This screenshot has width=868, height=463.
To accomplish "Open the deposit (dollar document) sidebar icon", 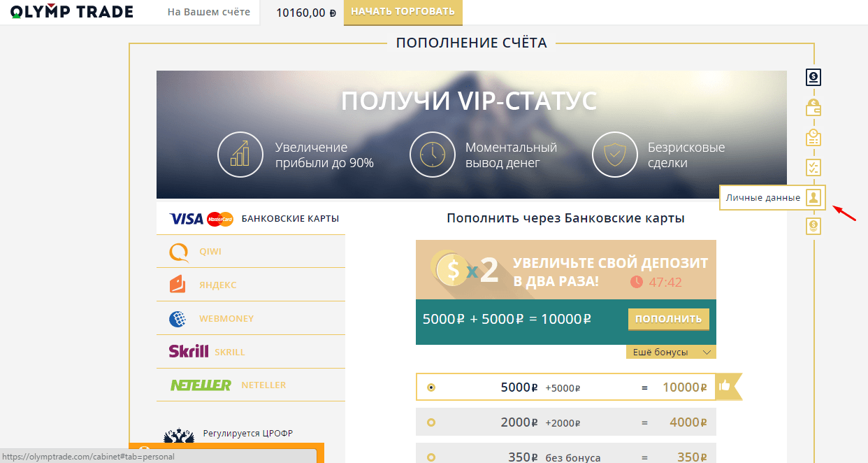I will pos(813,77).
